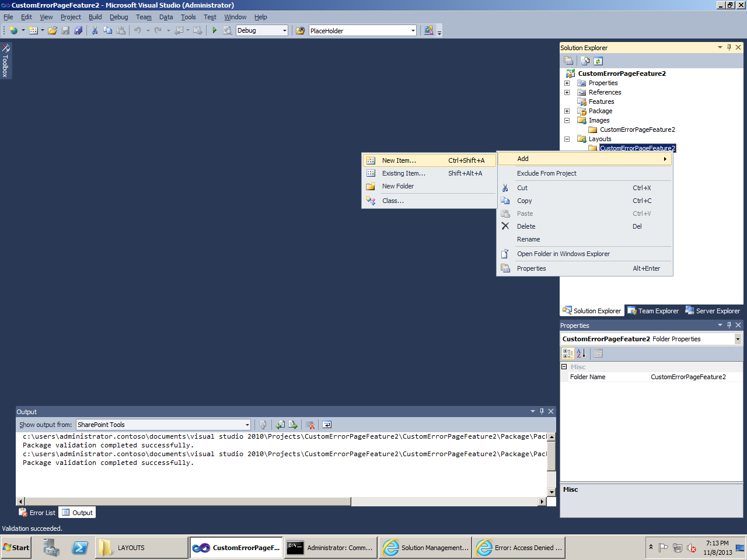Select Existing Item from Add submenu
Image resolution: width=747 pixels, height=560 pixels.
point(430,173)
